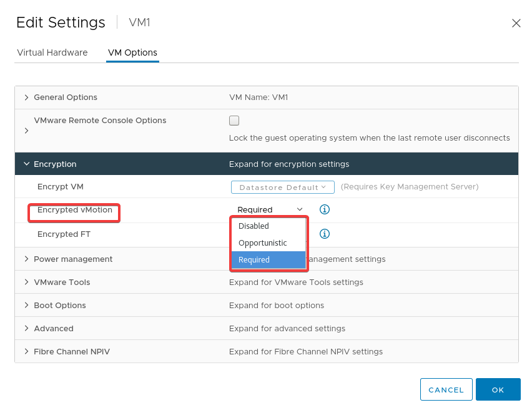Image resolution: width=532 pixels, height=415 pixels.
Task: Select Disabled in the vMotion list
Action: (x=268, y=226)
